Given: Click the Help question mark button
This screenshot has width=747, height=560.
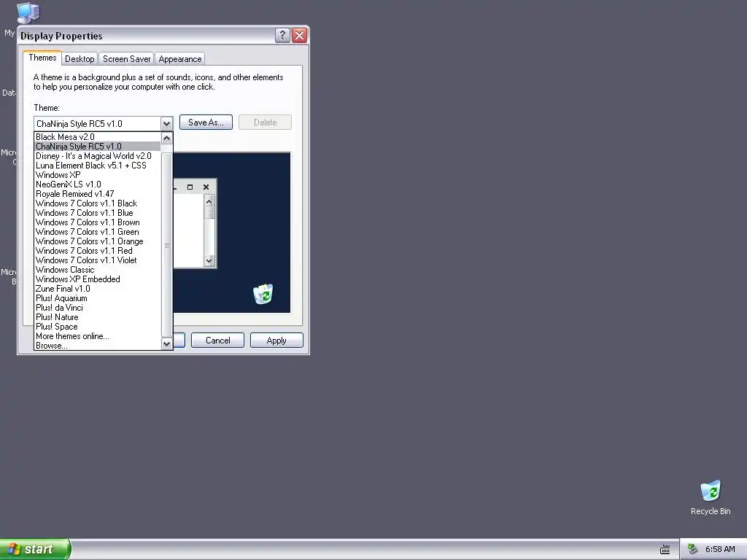Looking at the screenshot, I should (x=282, y=35).
